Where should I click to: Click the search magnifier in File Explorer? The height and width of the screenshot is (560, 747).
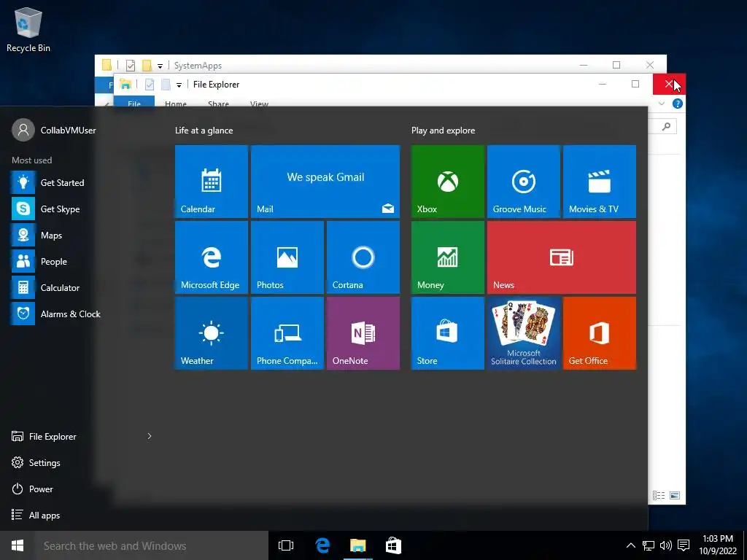[x=667, y=126]
